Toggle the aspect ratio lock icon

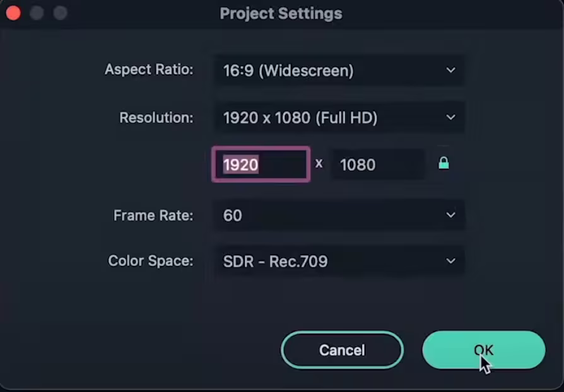pos(444,163)
